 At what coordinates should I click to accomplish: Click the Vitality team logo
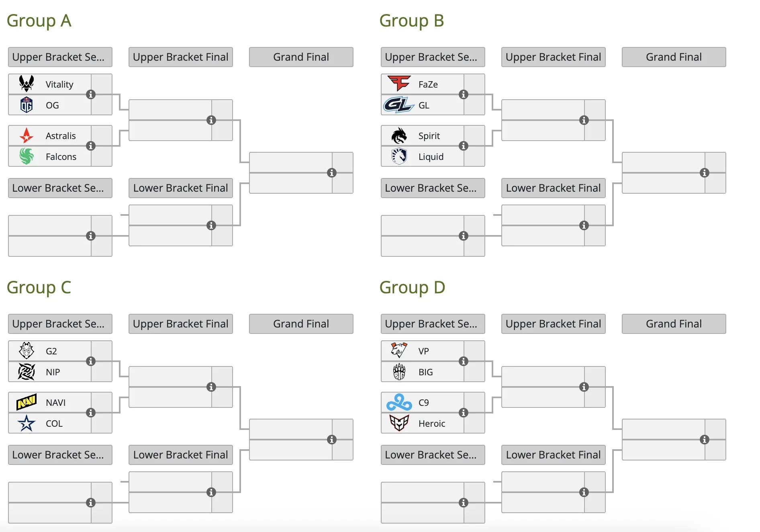(27, 84)
